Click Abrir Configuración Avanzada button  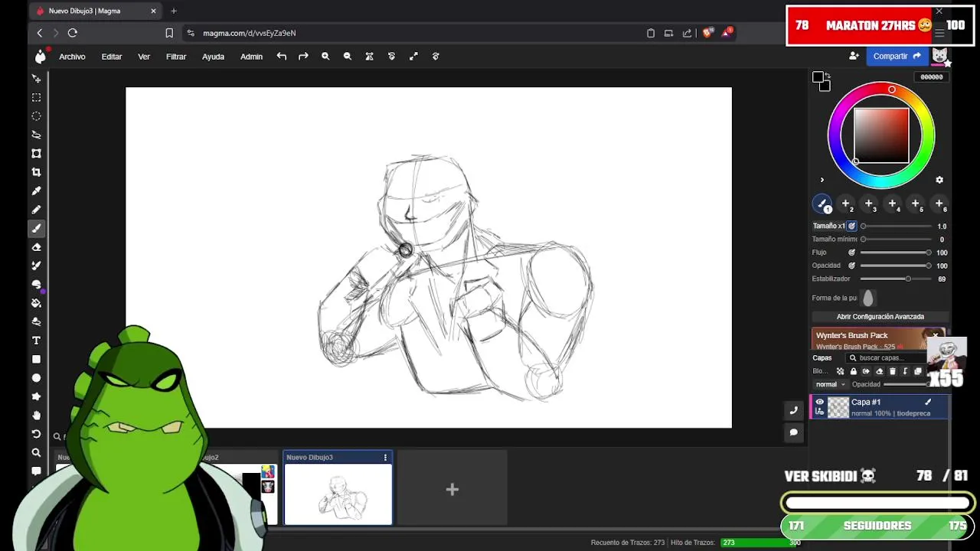(880, 317)
